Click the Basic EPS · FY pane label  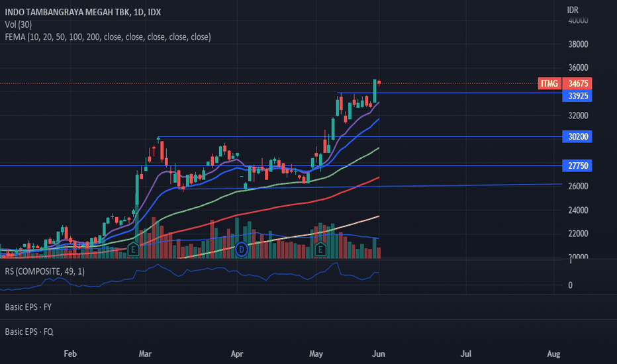click(x=28, y=307)
